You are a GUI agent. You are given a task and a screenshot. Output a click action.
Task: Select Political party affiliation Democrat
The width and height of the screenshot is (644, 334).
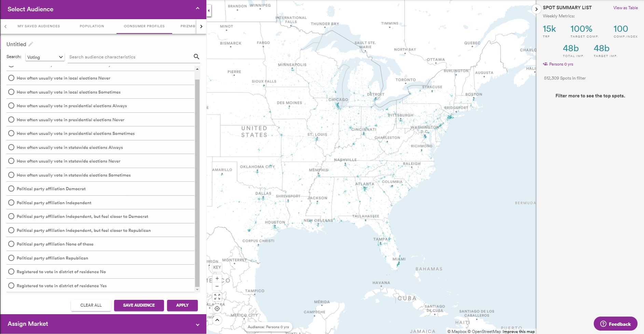click(x=11, y=189)
